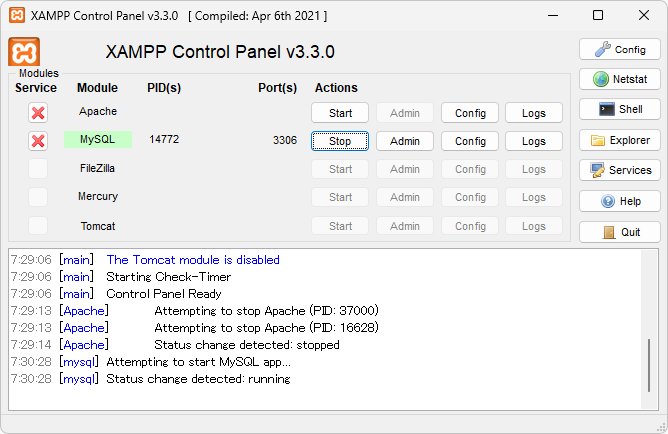Click Mercury Config button
This screenshot has height=434, width=668.
click(x=470, y=197)
